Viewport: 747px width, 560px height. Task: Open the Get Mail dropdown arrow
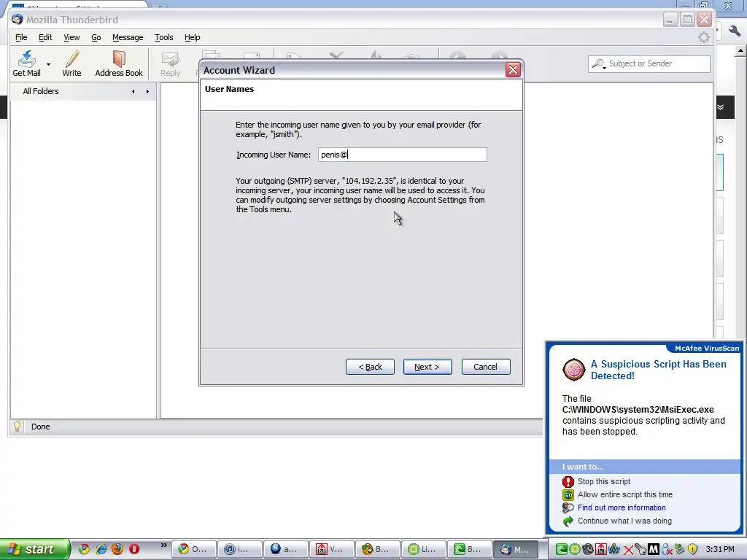coord(48,64)
